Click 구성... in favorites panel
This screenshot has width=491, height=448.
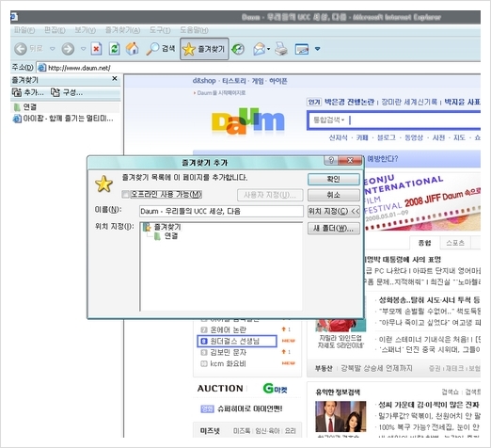click(x=67, y=92)
